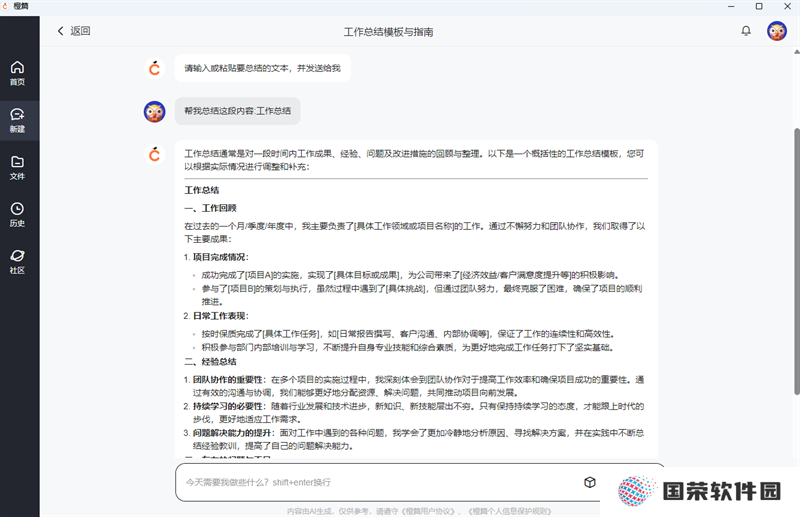Minimize the 橙篇 window
Image resolution: width=800 pixels, height=517 pixels.
(x=731, y=6)
